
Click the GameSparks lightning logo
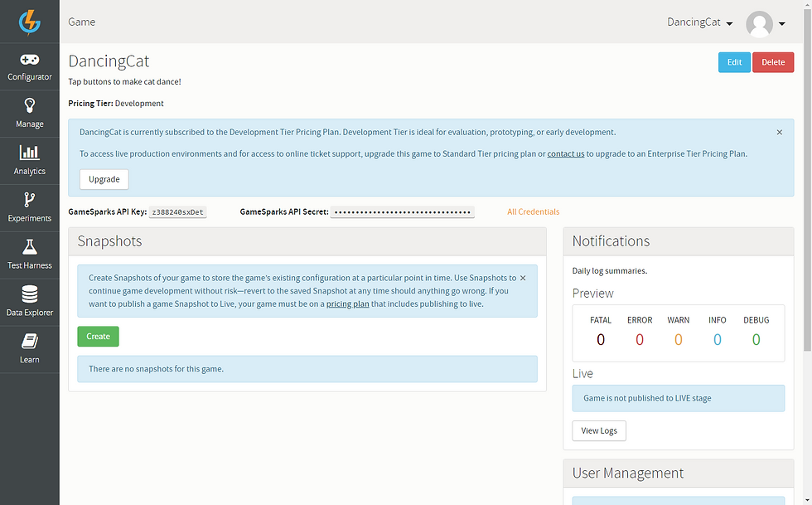tap(30, 22)
